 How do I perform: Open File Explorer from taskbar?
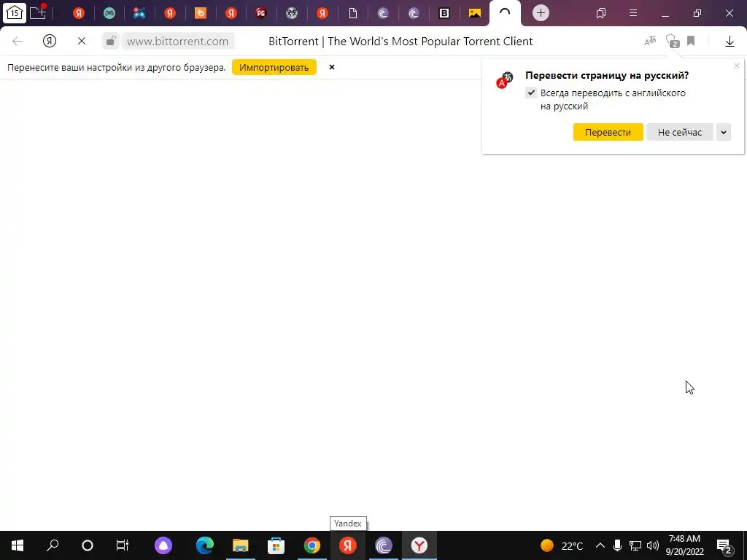coord(241,545)
